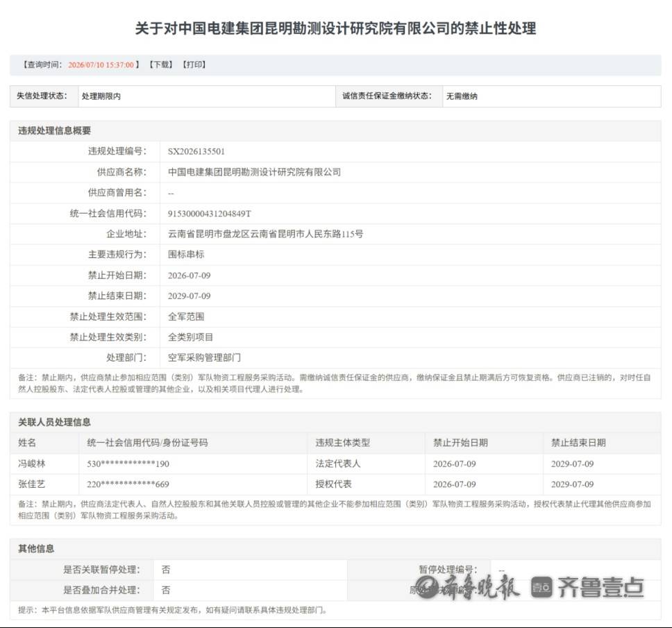
Task: Click the 关联人员处理信息 section header
Action: [x=54, y=422]
